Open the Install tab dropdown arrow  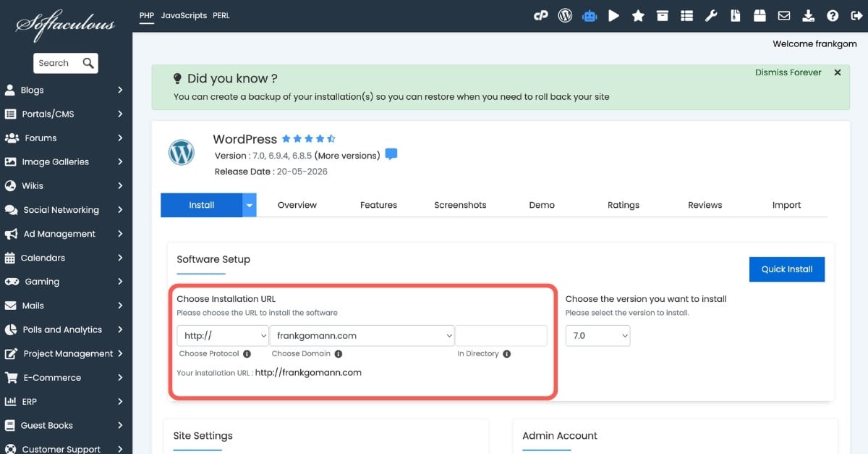click(250, 205)
